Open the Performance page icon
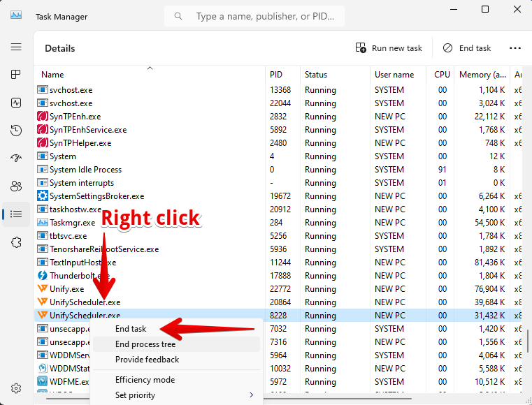This screenshot has width=532, height=405. pos(16,103)
